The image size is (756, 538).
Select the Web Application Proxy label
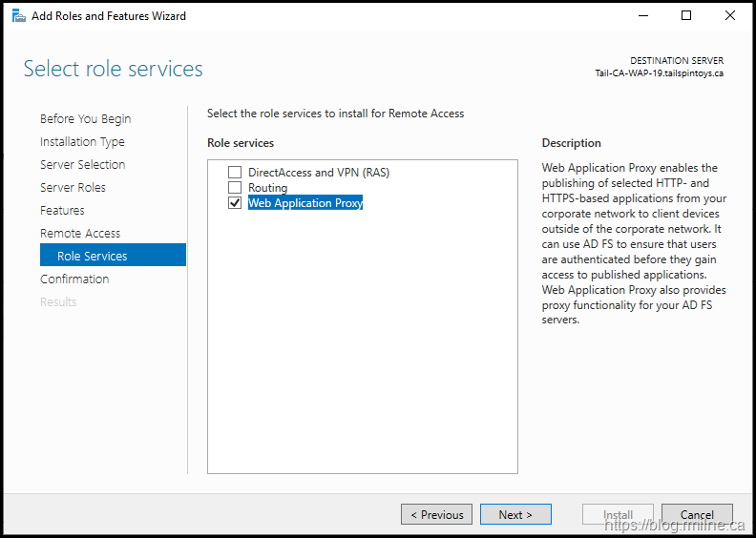(305, 203)
